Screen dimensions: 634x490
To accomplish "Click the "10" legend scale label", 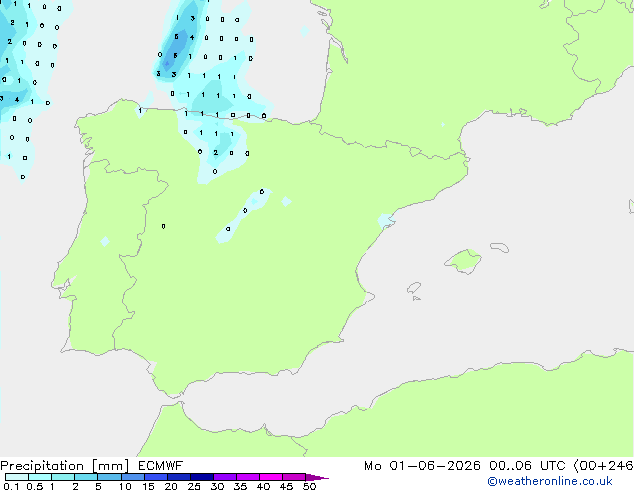I will pos(125,486).
